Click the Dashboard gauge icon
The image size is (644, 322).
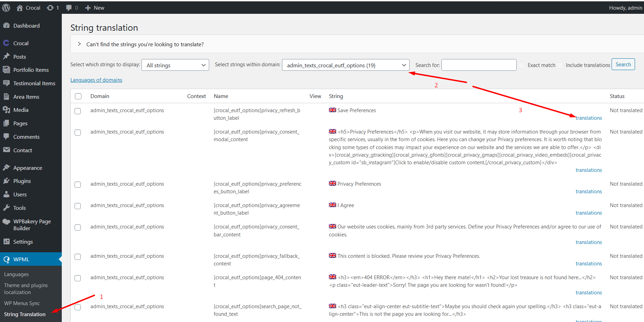click(x=6, y=26)
